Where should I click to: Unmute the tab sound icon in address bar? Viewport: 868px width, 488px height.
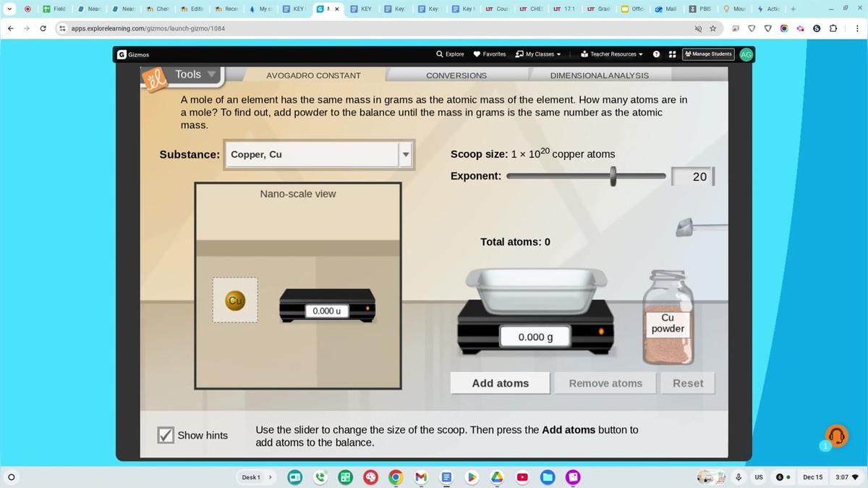[x=697, y=28]
